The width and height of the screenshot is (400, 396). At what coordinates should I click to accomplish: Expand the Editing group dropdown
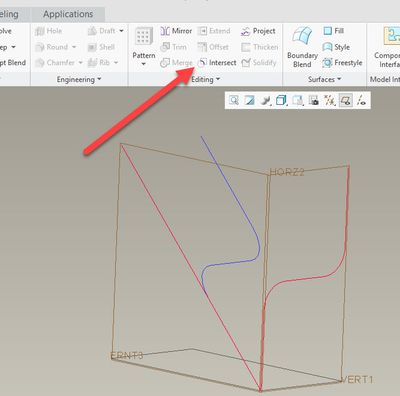pyautogui.click(x=206, y=79)
